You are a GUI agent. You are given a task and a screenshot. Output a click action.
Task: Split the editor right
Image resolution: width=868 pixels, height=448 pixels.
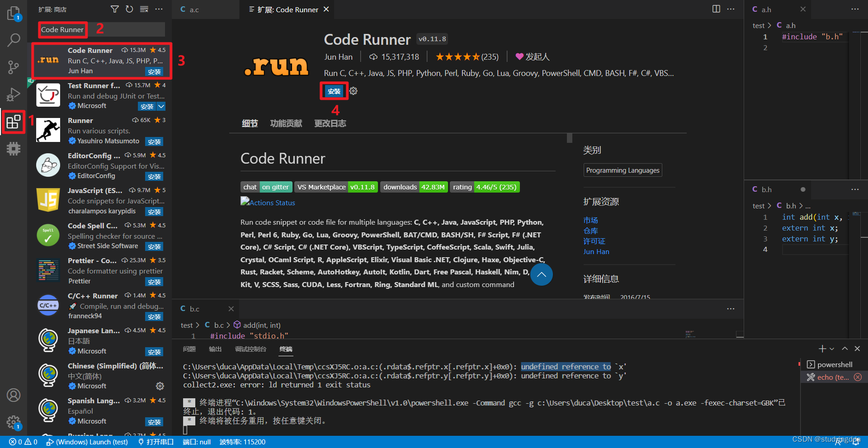point(716,9)
